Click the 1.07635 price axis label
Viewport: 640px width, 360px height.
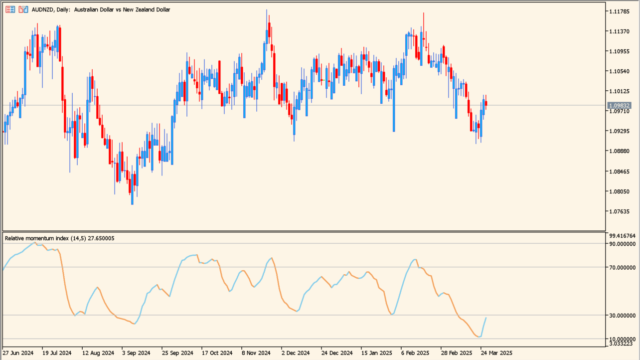point(619,211)
